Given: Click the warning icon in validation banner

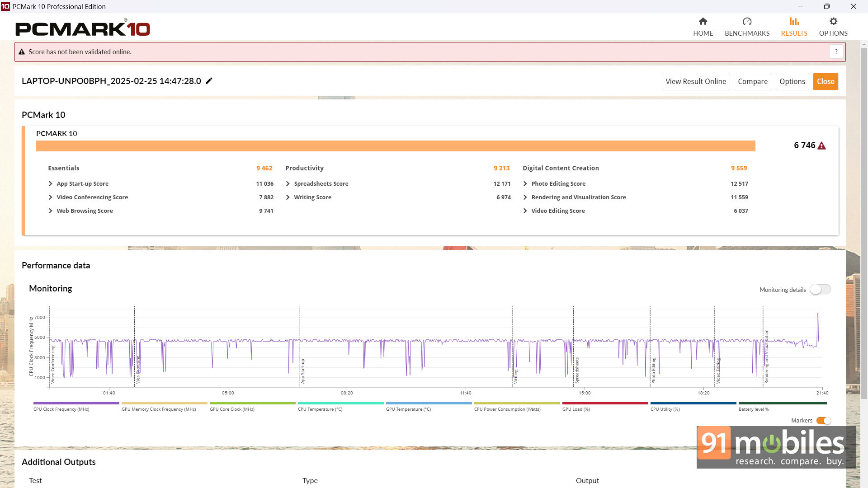Looking at the screenshot, I should tap(21, 52).
